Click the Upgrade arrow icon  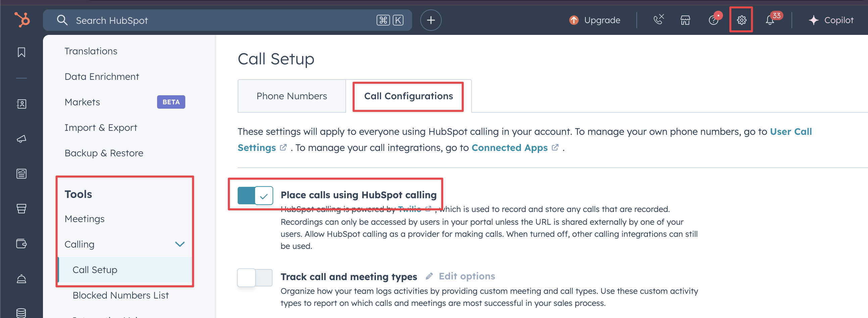click(574, 20)
